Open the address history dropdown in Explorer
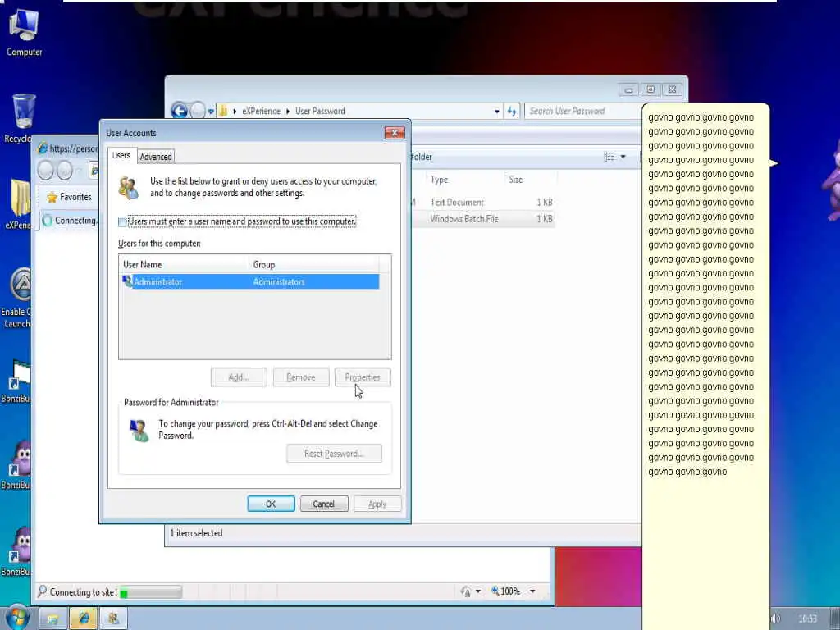This screenshot has width=840, height=630. tap(497, 112)
